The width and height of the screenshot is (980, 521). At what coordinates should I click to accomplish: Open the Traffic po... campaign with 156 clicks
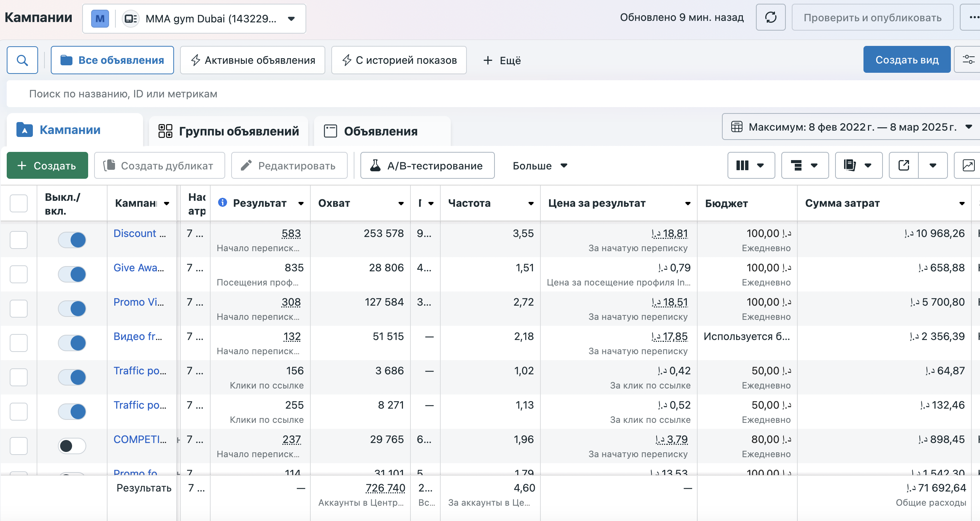[x=140, y=370]
